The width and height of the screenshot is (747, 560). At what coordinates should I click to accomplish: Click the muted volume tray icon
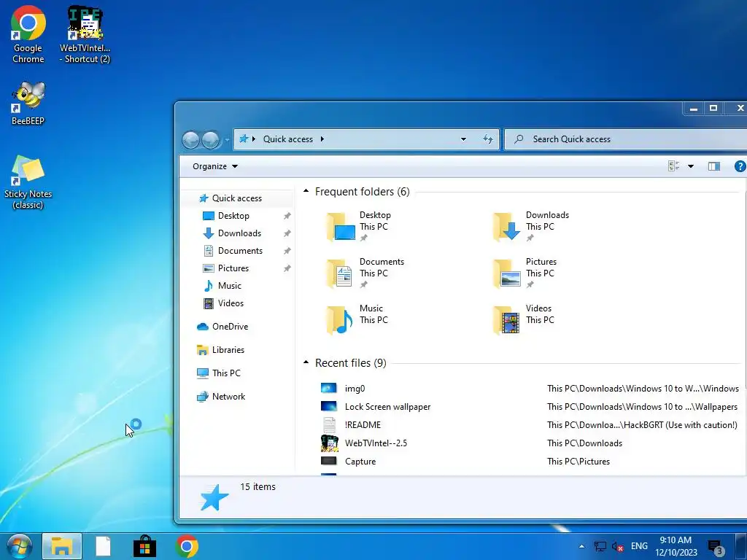pyautogui.click(x=617, y=547)
